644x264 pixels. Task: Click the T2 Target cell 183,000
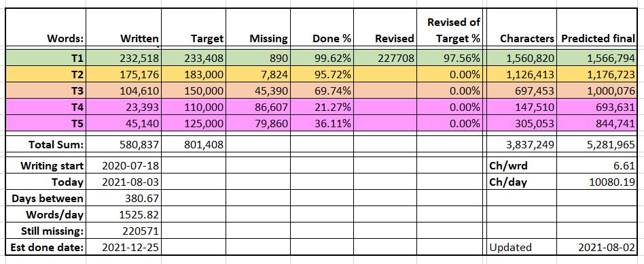tap(193, 74)
